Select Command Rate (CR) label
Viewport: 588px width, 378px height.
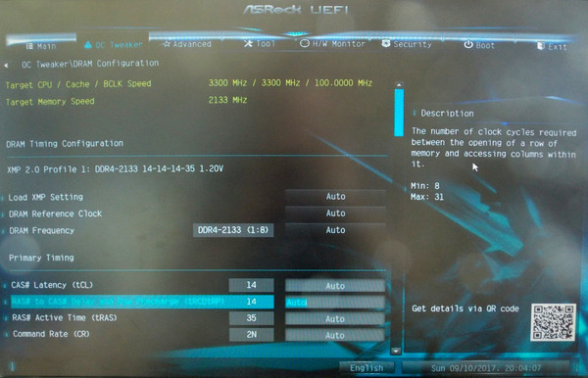[51, 334]
